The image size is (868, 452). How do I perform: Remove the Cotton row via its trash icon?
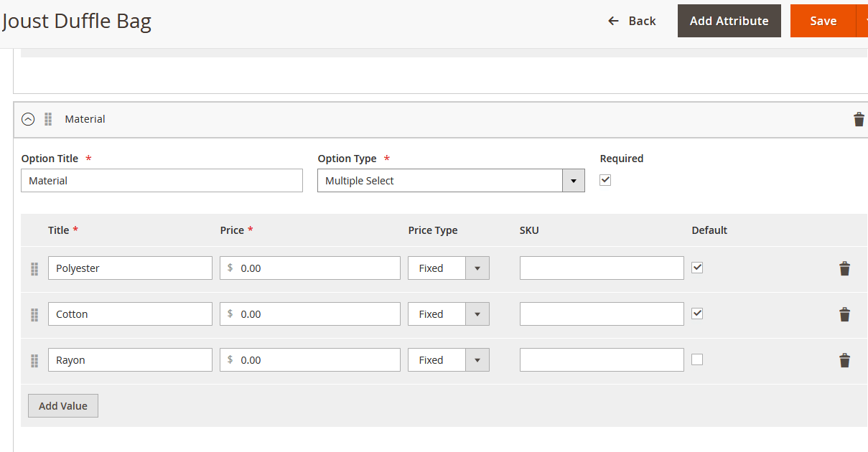[844, 314]
